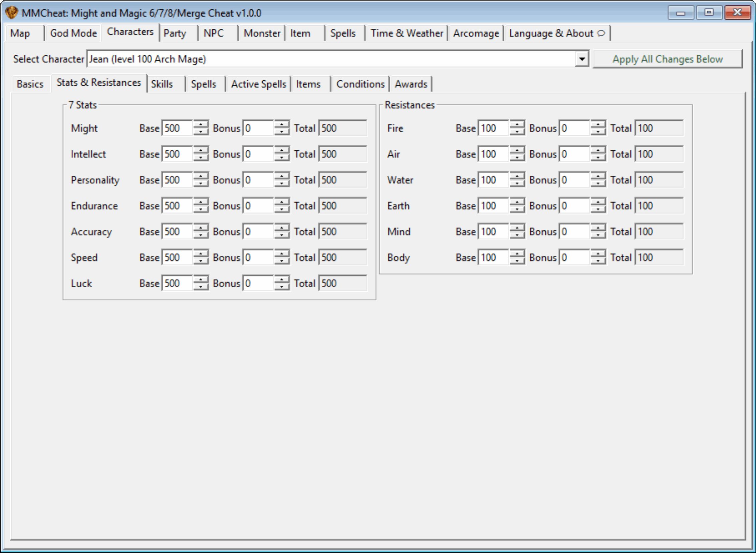
Task: Open the Select Character dropdown arrow
Action: click(582, 59)
